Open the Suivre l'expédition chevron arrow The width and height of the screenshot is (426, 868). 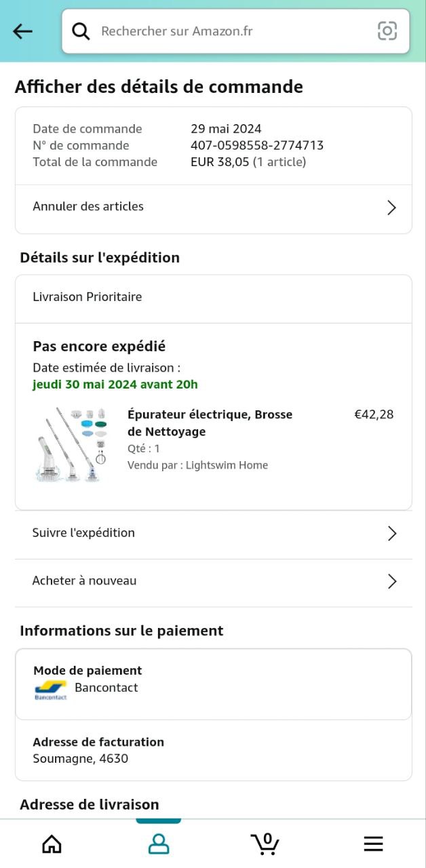391,534
